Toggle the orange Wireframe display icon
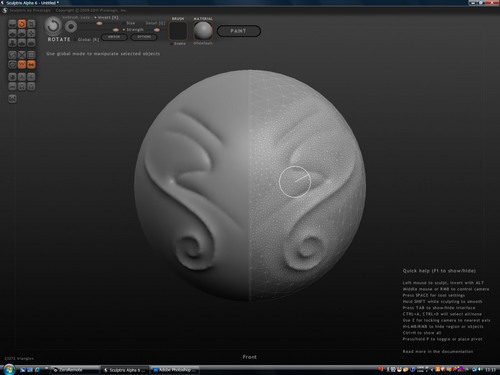This screenshot has height=375, width=500. [x=22, y=64]
